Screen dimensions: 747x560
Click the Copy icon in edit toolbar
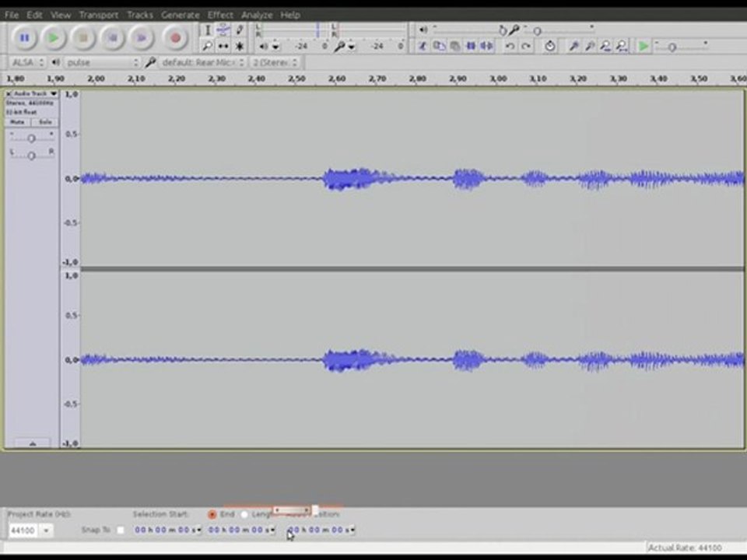439,46
